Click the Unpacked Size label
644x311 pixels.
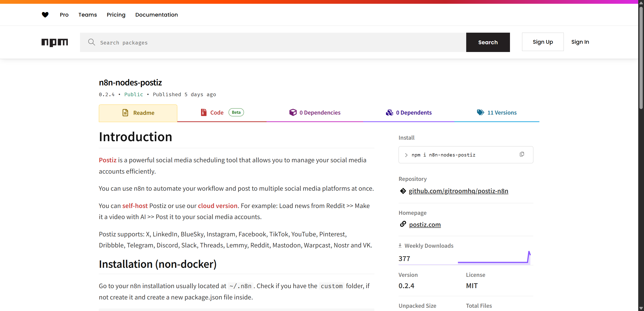[x=417, y=306]
